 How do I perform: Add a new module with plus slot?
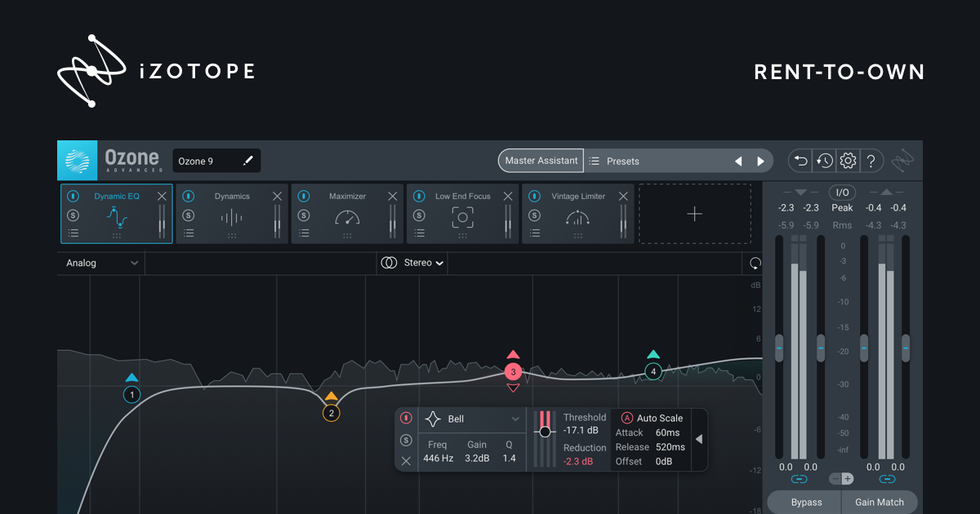click(694, 214)
